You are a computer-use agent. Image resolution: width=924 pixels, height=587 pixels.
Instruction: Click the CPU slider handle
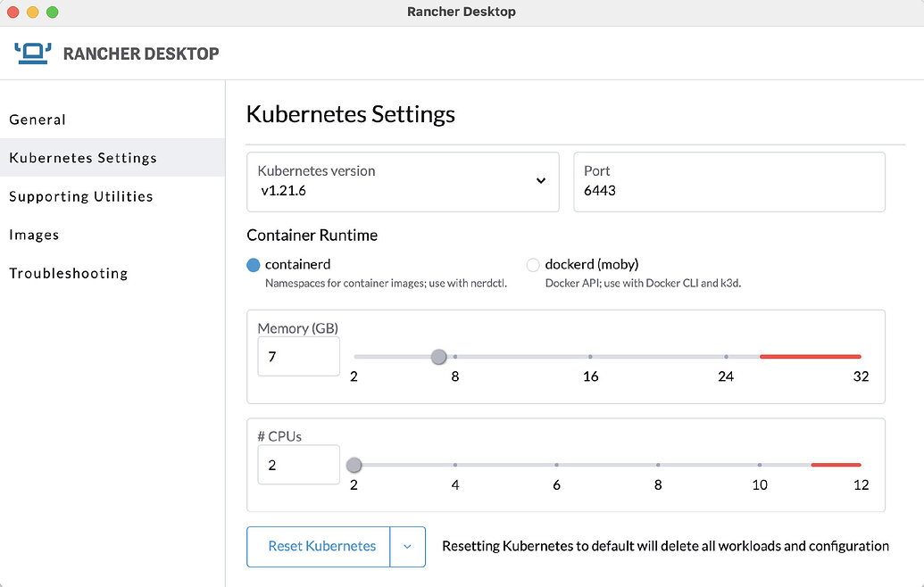pyautogui.click(x=354, y=465)
